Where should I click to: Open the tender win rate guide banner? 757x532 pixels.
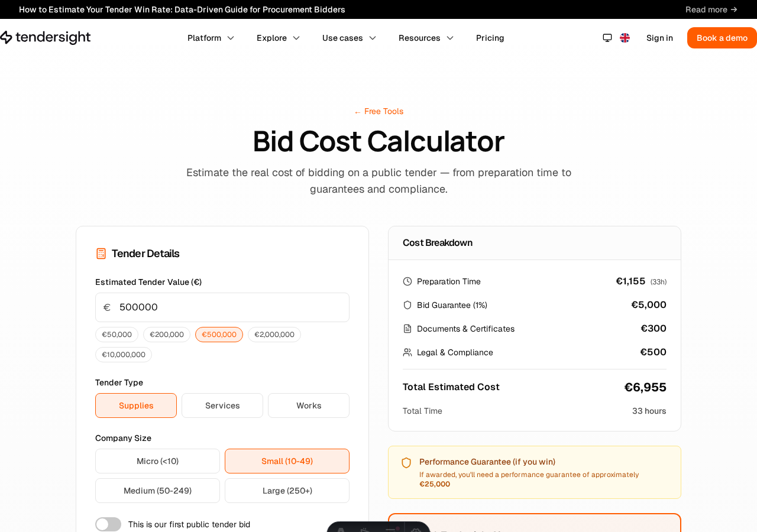(x=182, y=9)
